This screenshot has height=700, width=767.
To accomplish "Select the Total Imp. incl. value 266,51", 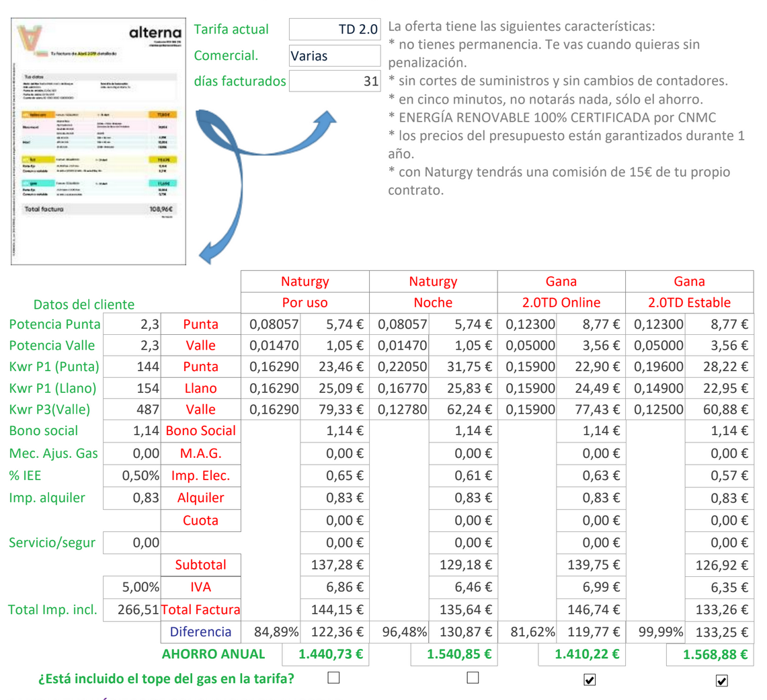I will [132, 609].
